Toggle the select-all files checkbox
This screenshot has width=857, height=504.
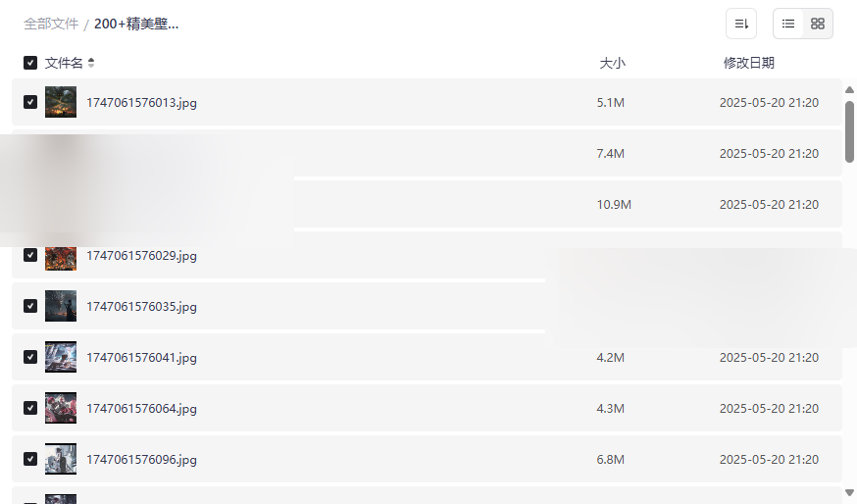point(30,63)
